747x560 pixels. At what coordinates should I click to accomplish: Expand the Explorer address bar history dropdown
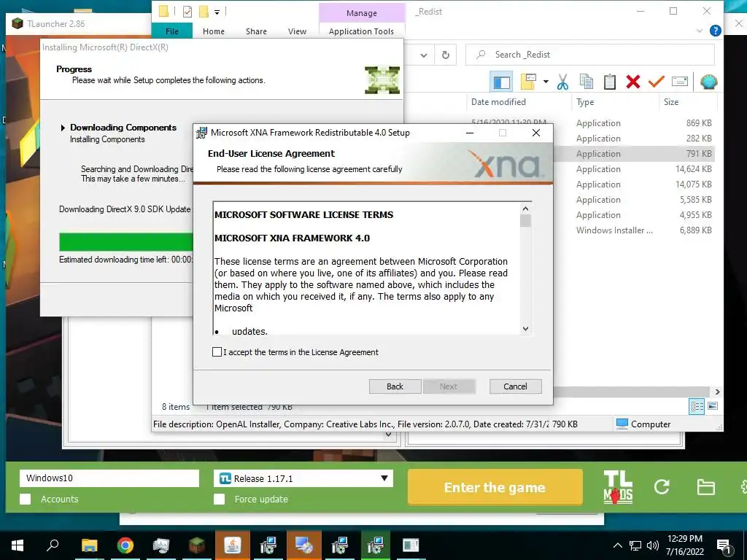click(x=424, y=55)
